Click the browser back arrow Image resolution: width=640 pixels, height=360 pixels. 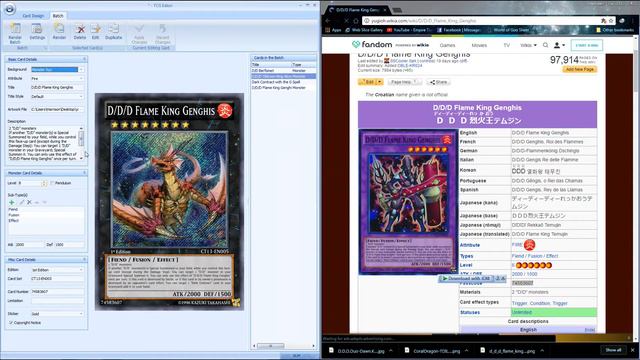328,21
